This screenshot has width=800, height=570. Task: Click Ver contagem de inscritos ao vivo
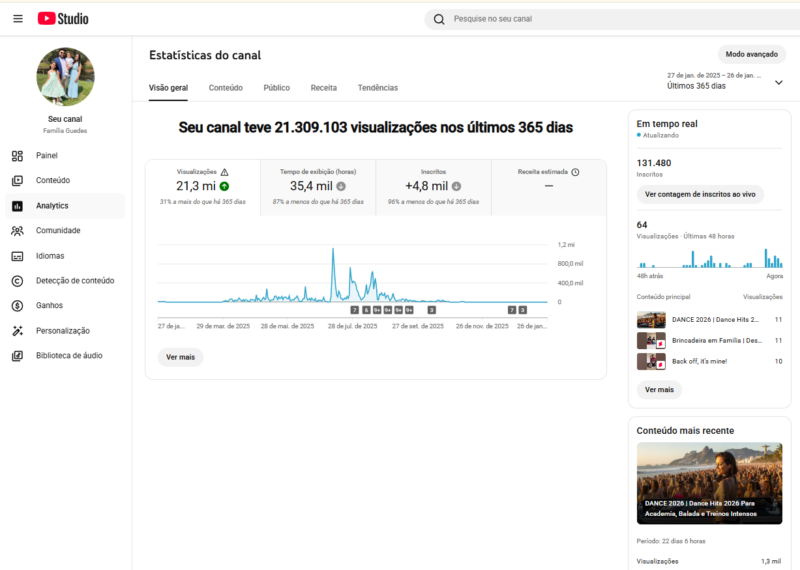(700, 194)
